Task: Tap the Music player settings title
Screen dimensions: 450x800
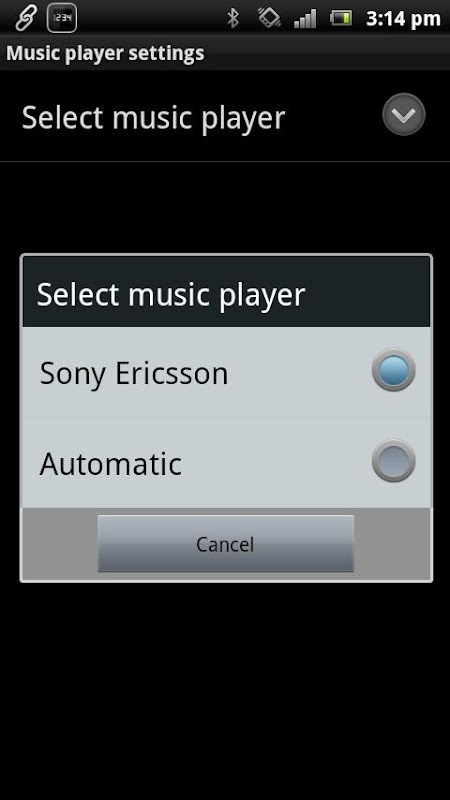Action: click(x=106, y=53)
